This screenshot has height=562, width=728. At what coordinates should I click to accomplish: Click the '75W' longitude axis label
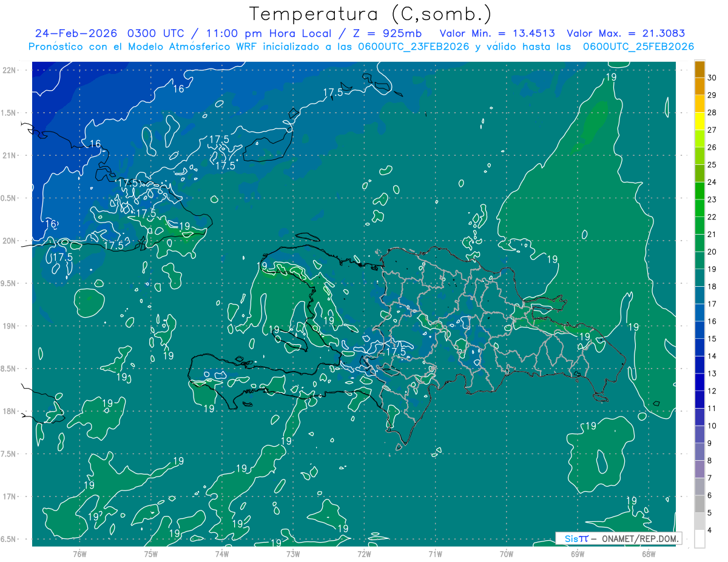click(x=151, y=554)
